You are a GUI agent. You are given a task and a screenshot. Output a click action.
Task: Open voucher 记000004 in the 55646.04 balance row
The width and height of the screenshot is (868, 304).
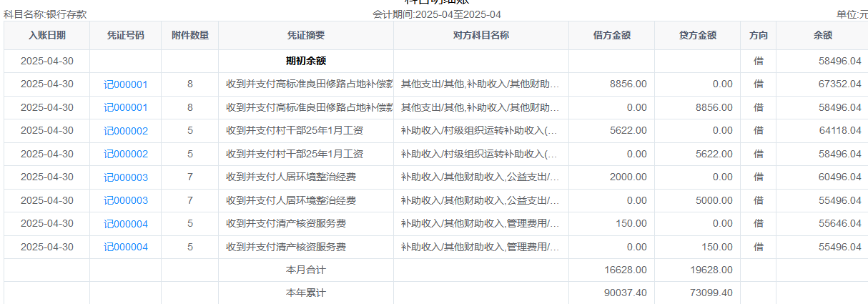[x=126, y=224]
